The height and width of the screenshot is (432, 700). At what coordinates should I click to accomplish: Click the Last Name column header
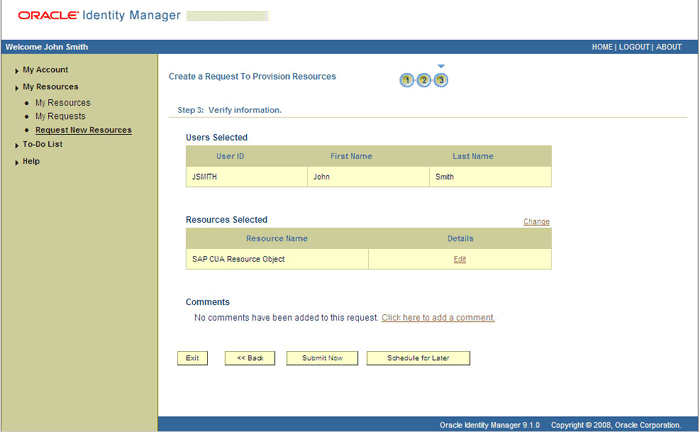pos(473,156)
